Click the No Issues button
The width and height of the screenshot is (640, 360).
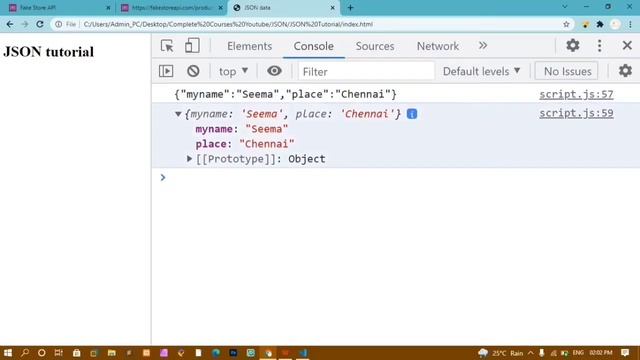[567, 71]
